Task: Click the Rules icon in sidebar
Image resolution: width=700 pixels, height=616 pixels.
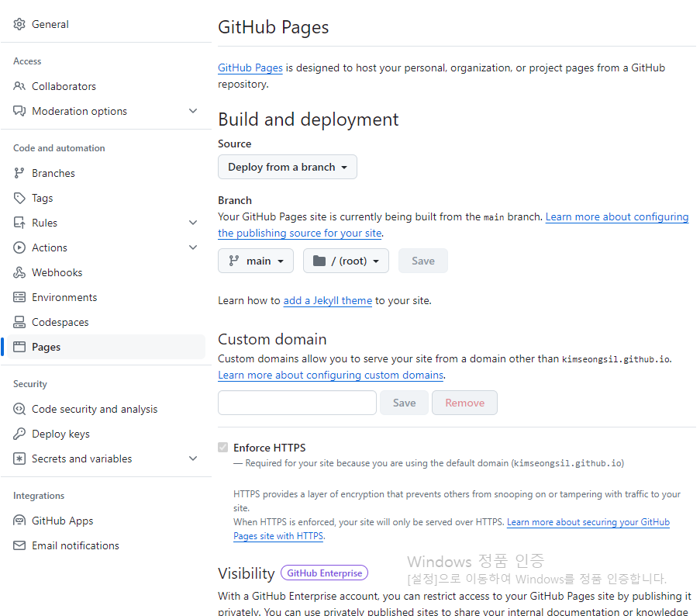Action: click(19, 223)
